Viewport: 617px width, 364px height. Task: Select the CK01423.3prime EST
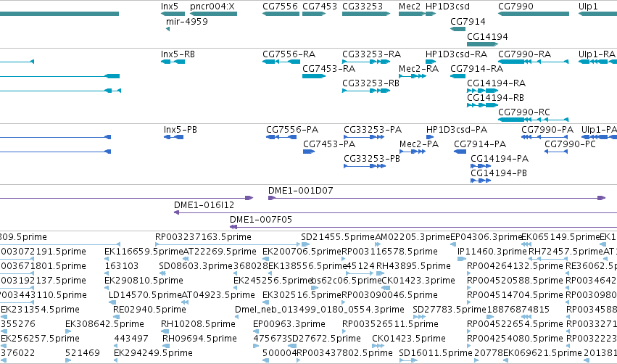[x=386, y=288]
